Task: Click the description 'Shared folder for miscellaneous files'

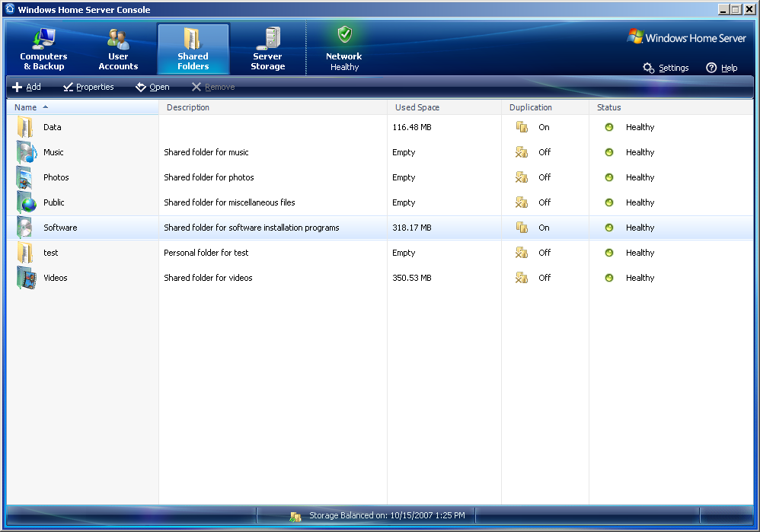Action: pos(229,202)
